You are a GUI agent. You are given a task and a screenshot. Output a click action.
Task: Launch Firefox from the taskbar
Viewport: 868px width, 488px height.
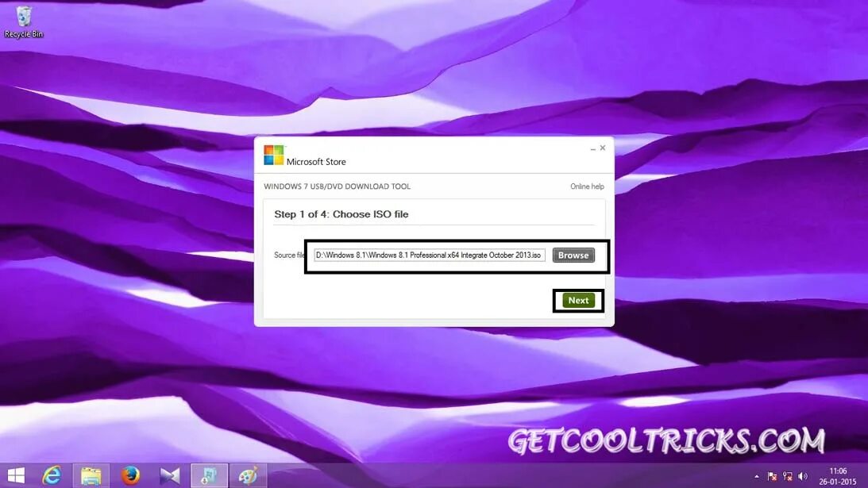tap(131, 475)
